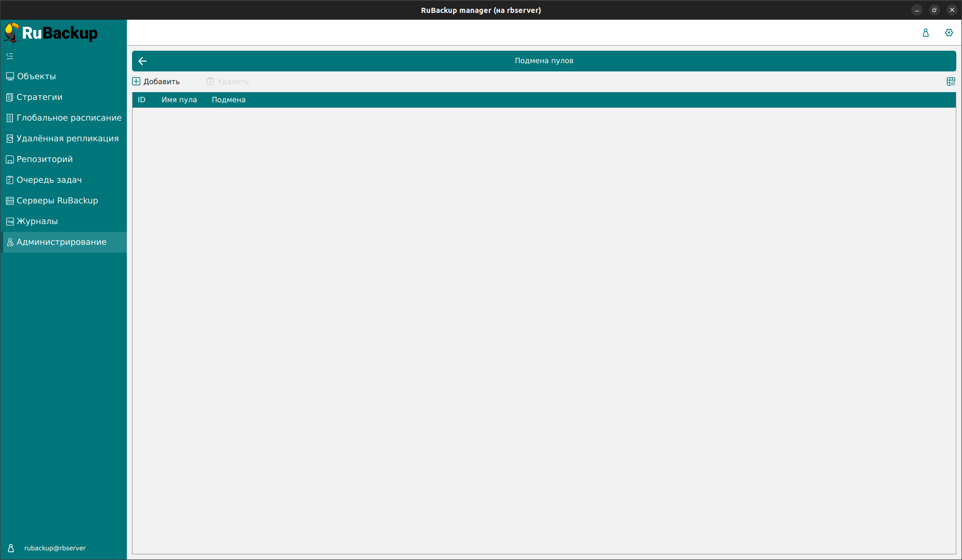Click rubackup@rbserver user label

[55, 548]
